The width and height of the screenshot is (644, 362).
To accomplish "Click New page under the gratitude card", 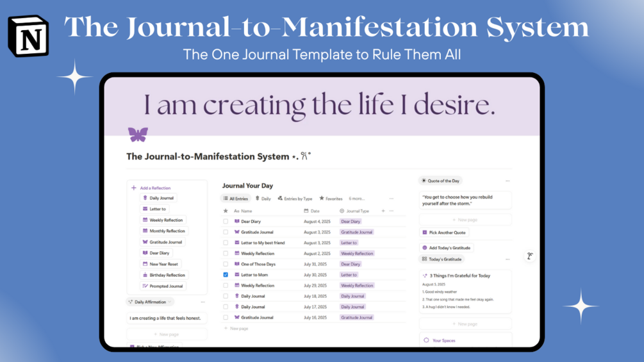I will [465, 324].
